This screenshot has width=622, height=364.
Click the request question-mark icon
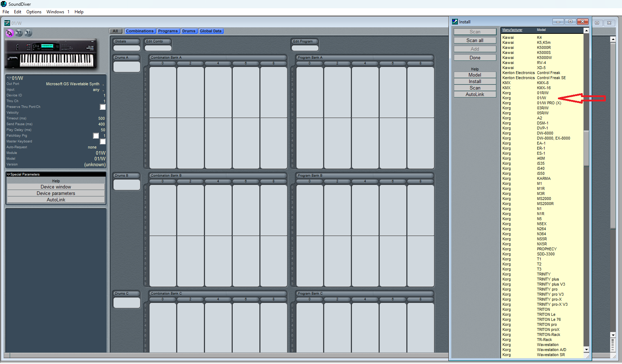[x=19, y=33]
